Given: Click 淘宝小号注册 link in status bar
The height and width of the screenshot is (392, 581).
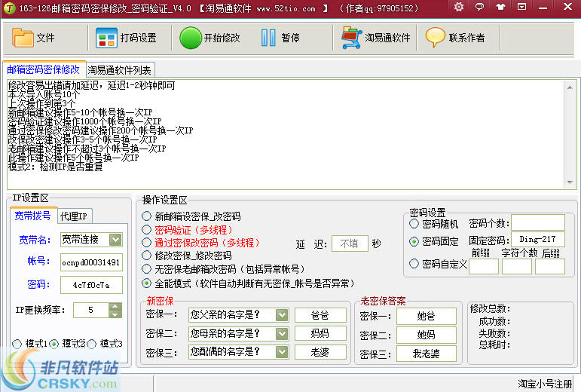Looking at the screenshot, I should click(545, 384).
